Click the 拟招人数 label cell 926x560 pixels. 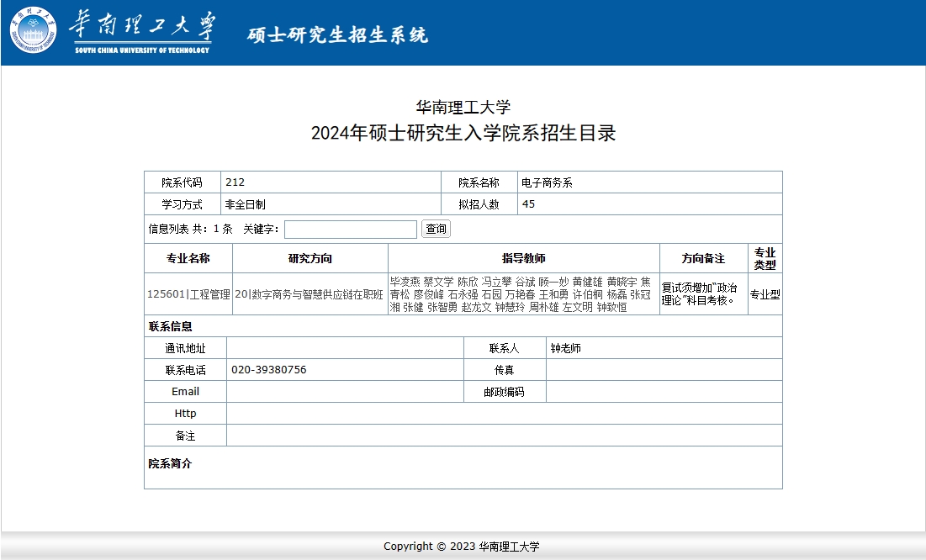point(479,204)
